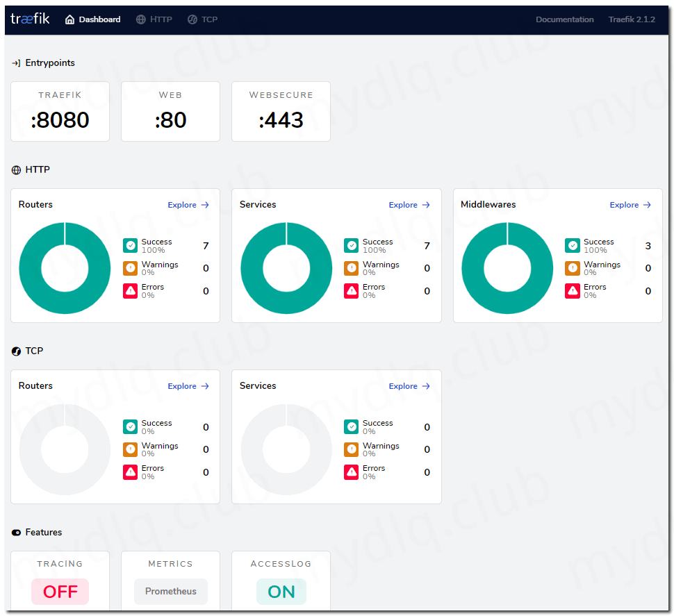Image resolution: width=674 pixels, height=616 pixels.
Task: Click the Tracing OFF status badge
Action: point(60,592)
